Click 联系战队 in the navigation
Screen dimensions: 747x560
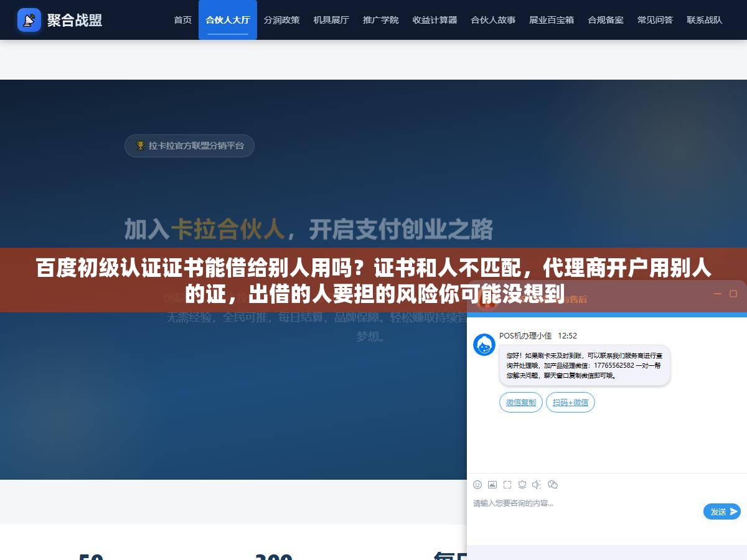coord(705,20)
